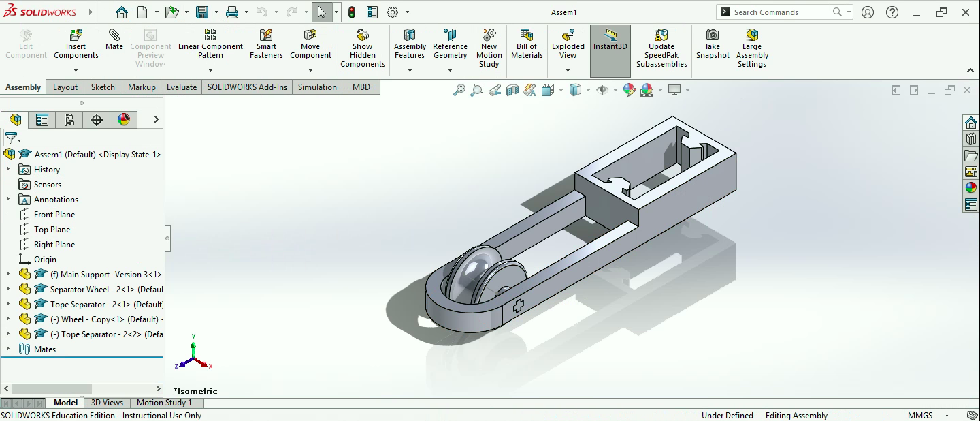Viewport: 980px width, 421px height.
Task: Take Snapshot of the assembly
Action: pos(713,44)
